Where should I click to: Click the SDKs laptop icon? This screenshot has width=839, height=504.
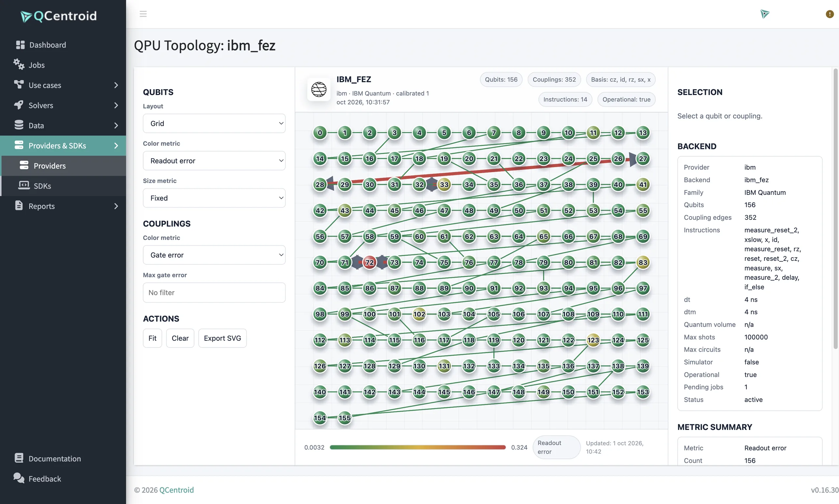click(x=24, y=185)
